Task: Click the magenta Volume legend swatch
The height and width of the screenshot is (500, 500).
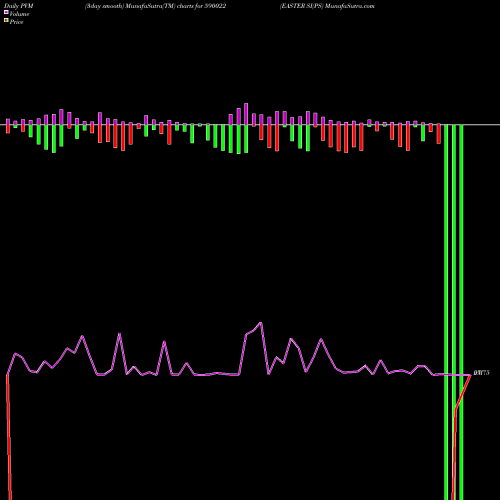Action: coord(6,13)
